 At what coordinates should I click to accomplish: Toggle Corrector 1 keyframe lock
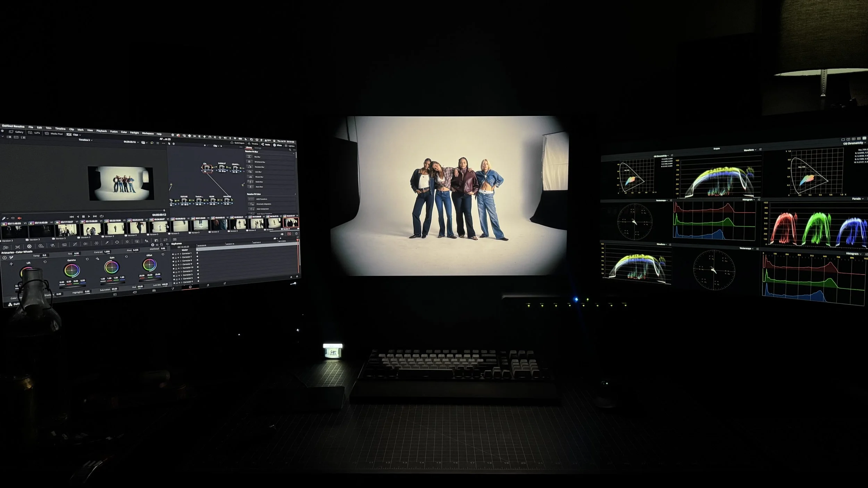(x=176, y=254)
